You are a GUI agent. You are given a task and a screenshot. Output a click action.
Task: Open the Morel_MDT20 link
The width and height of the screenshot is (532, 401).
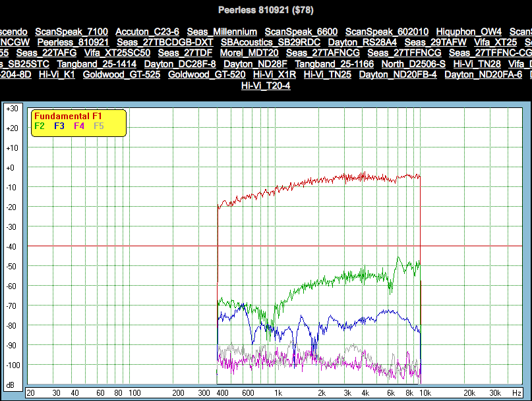(x=249, y=53)
